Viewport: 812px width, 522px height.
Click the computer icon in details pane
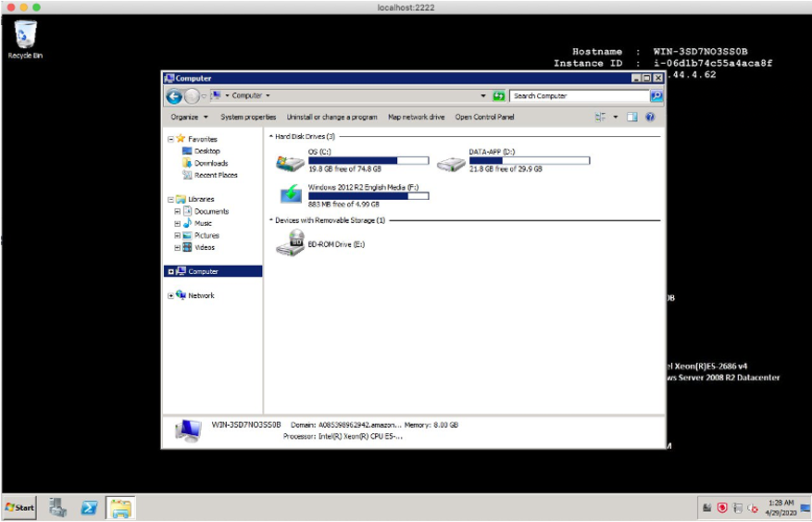click(x=187, y=431)
